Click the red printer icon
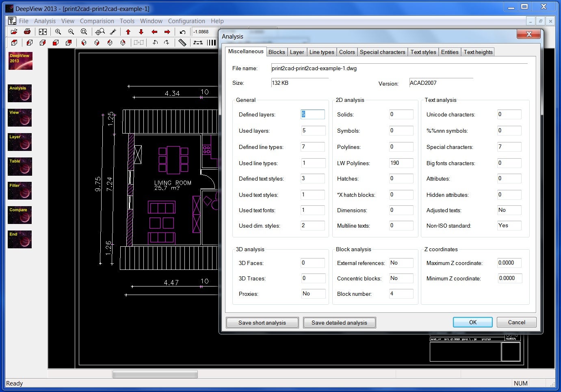 click(x=27, y=32)
